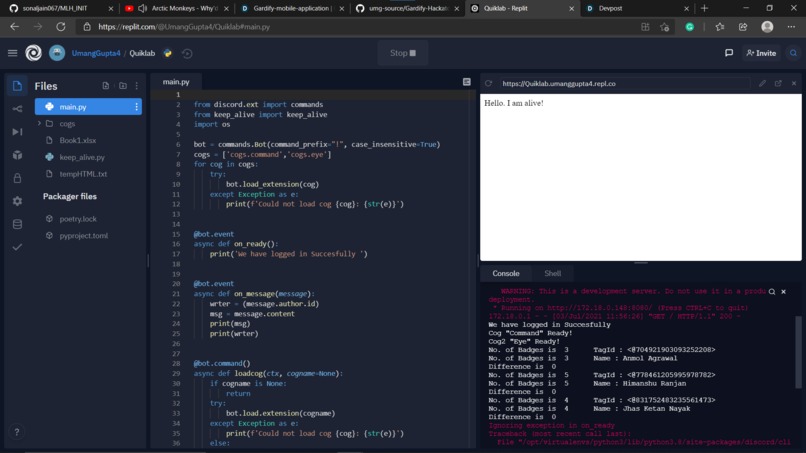Go back in the browser
This screenshot has height=453, width=806.
tap(14, 27)
